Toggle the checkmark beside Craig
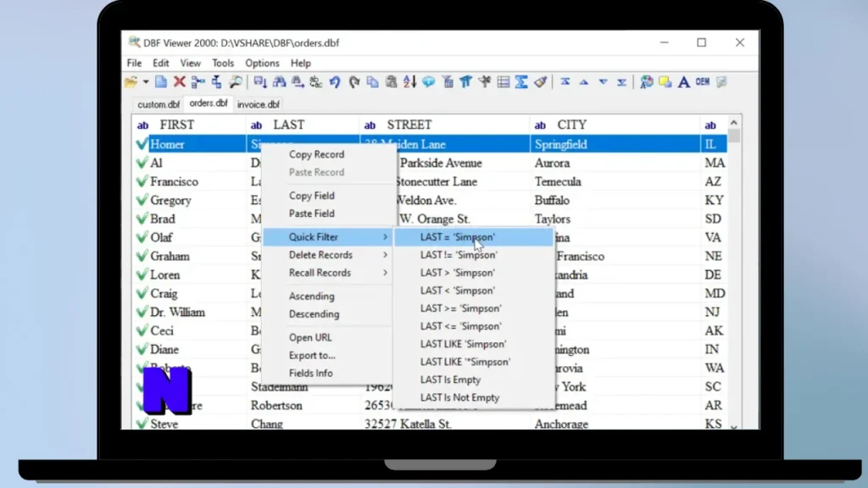The width and height of the screenshot is (868, 488). click(142, 292)
